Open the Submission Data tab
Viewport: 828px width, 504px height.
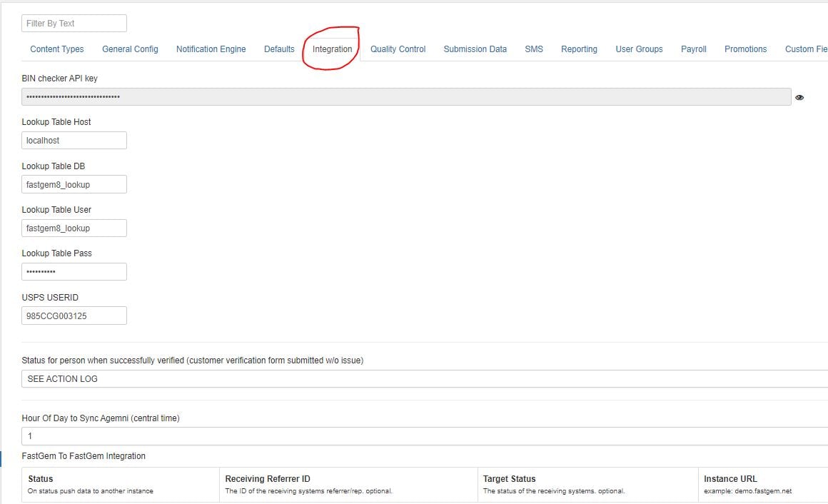point(475,49)
